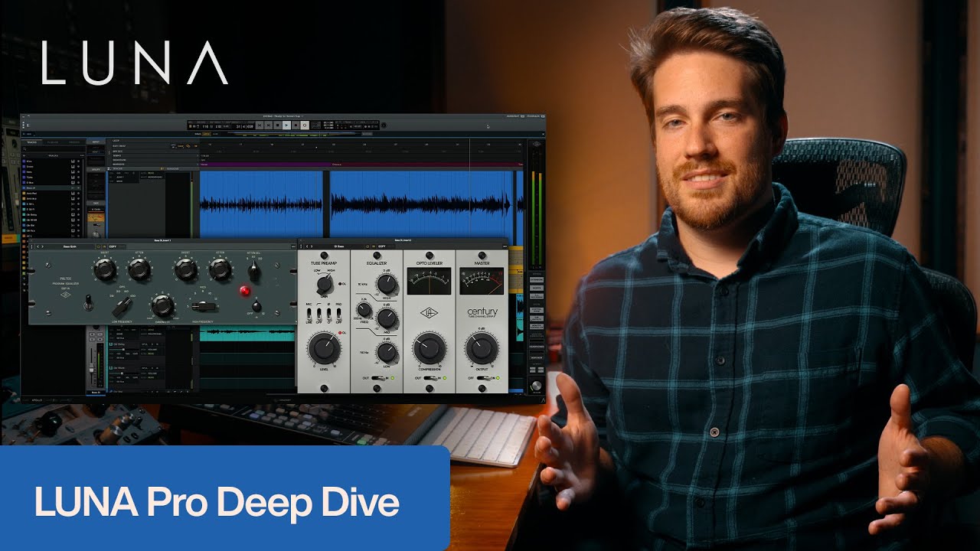Click the Gtr Delay track volume slider
The width and height of the screenshot is (980, 551).
(123, 350)
